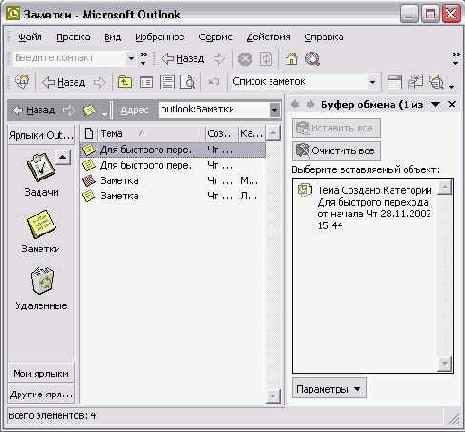Sort notes by the Ка... column header

click(x=252, y=134)
